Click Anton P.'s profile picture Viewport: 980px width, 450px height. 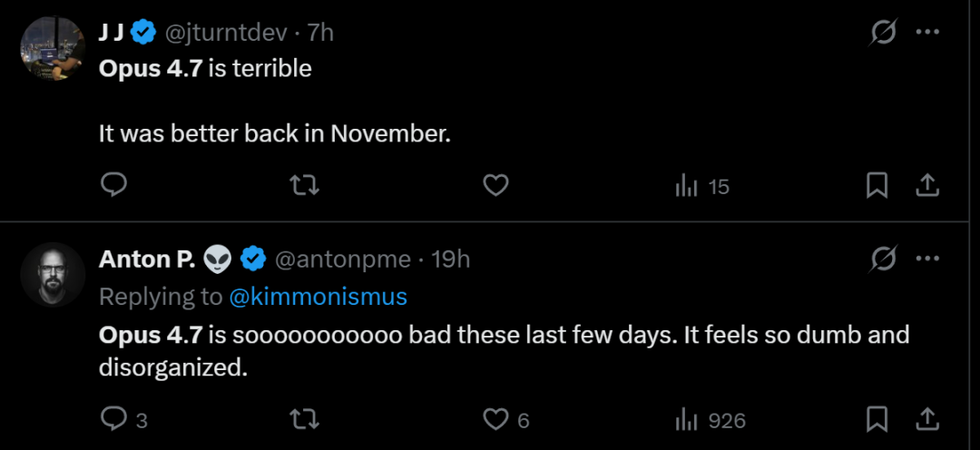[53, 275]
